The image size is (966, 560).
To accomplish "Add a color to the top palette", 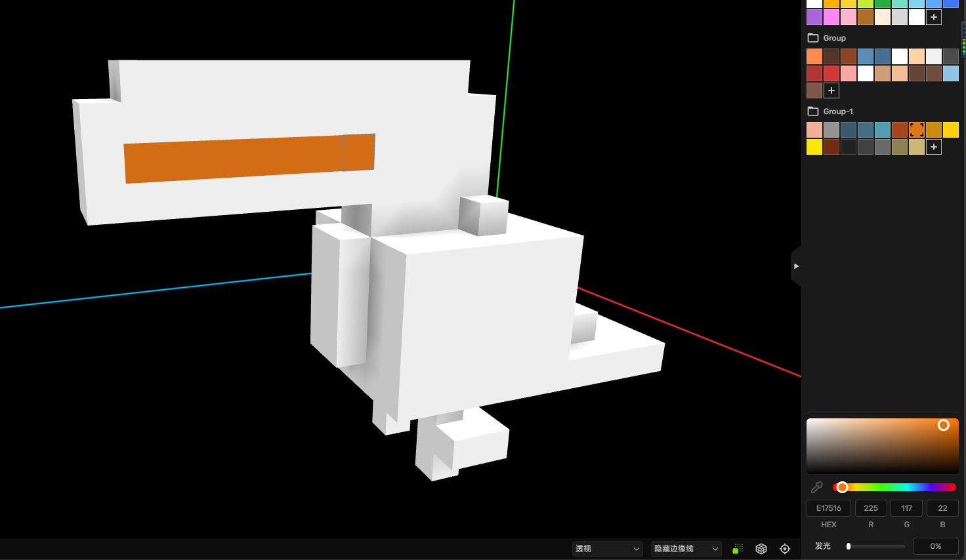I will (x=934, y=17).
